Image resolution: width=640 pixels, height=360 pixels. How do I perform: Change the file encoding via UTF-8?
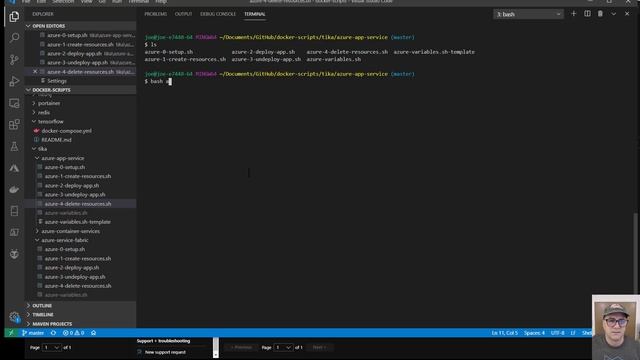click(558, 333)
